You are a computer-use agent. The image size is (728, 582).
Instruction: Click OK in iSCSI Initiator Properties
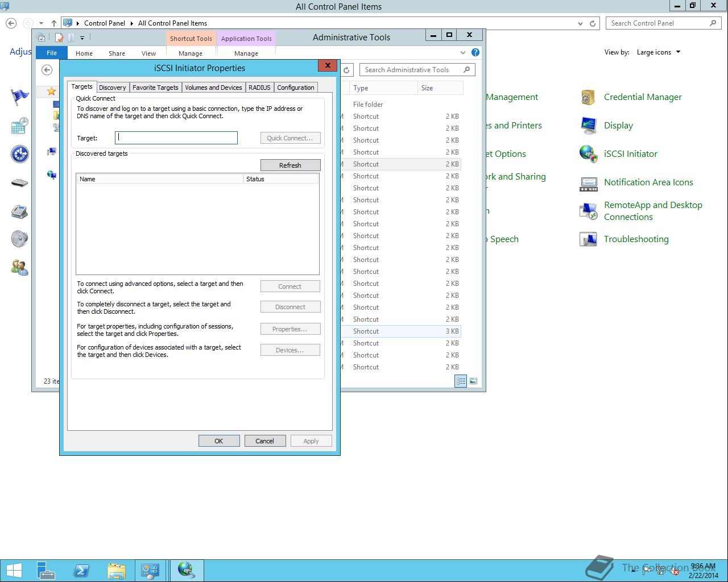click(x=219, y=441)
